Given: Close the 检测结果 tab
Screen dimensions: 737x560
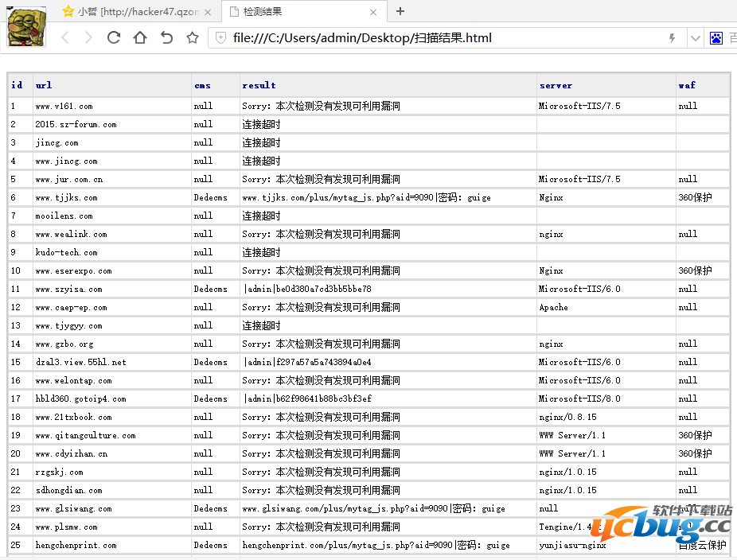Looking at the screenshot, I should point(374,12).
